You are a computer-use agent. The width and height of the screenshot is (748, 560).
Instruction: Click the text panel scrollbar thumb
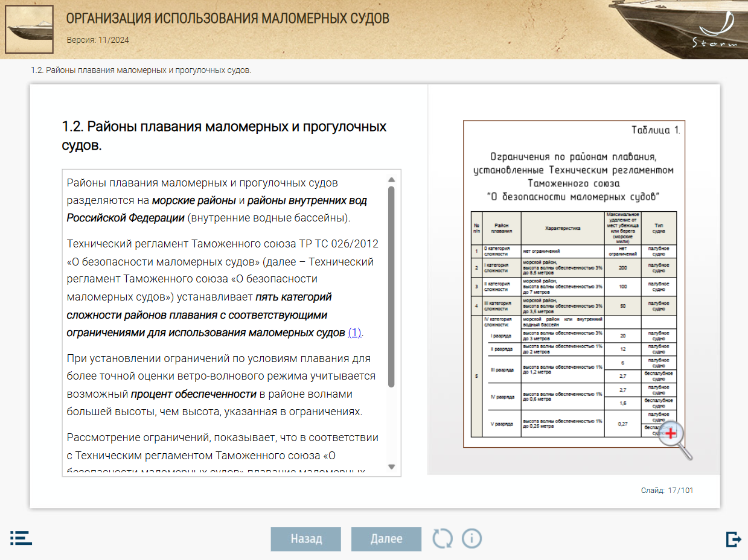[x=391, y=286]
